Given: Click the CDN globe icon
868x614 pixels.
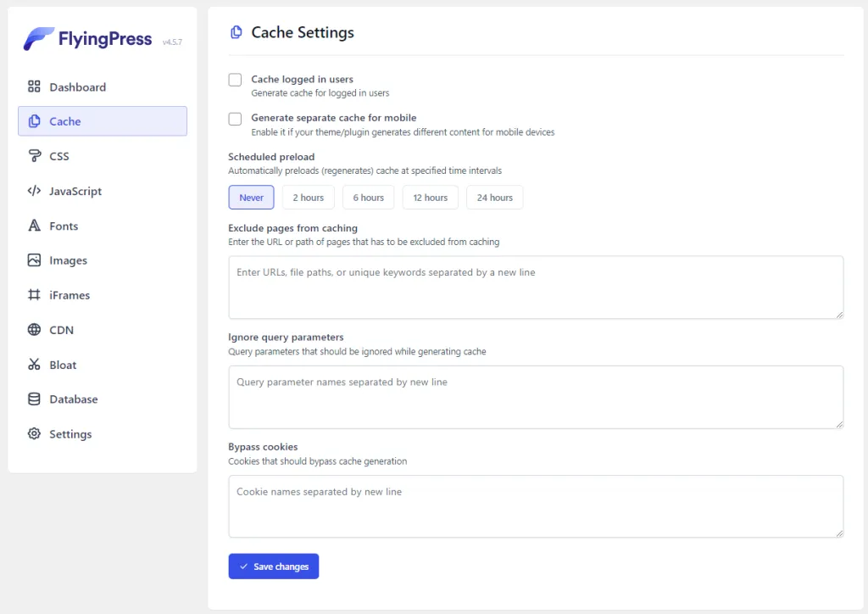Looking at the screenshot, I should point(34,330).
